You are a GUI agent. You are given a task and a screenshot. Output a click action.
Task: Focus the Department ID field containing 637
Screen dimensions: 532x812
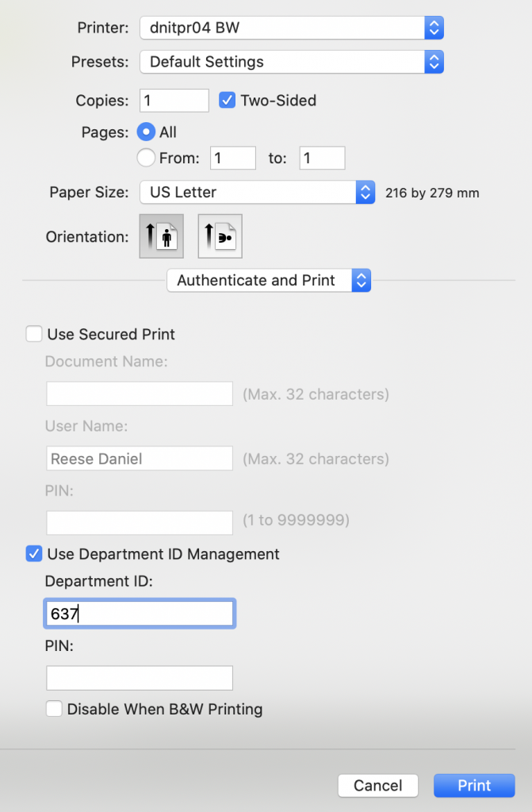[140, 614]
